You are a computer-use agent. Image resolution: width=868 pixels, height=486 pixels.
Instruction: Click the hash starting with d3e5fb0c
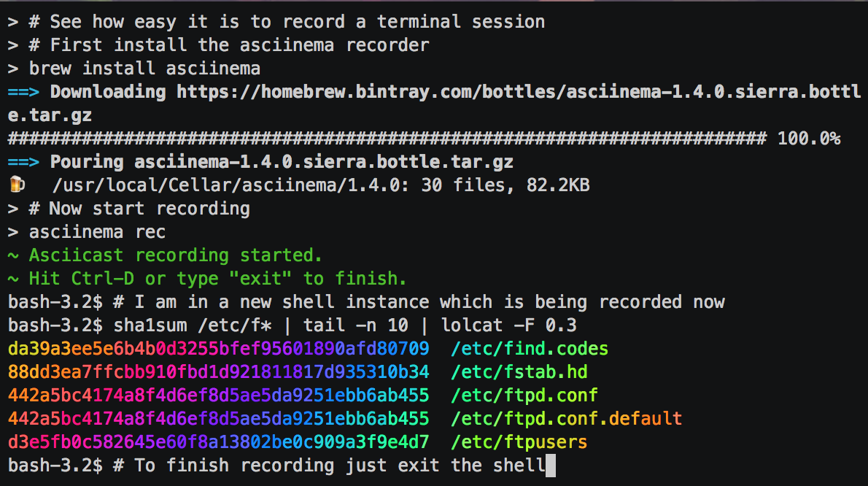(218, 442)
